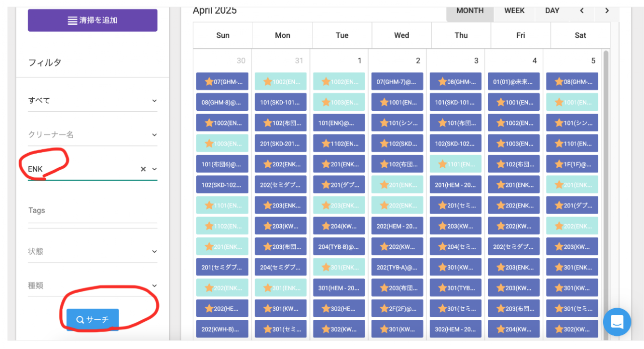Click the star on Friday's 1001(EN event
This screenshot has height=349, width=644.
coord(501,102)
